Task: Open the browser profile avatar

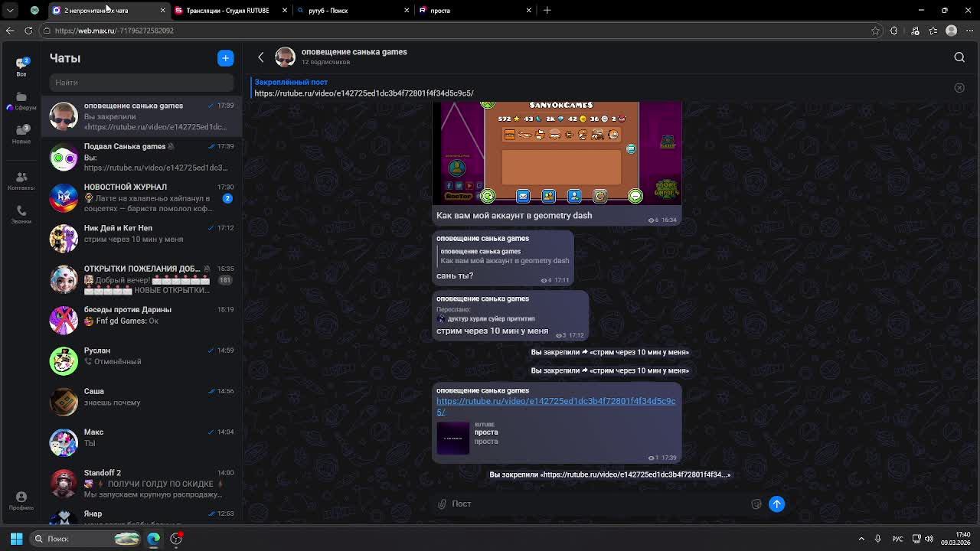Action: 952,31
